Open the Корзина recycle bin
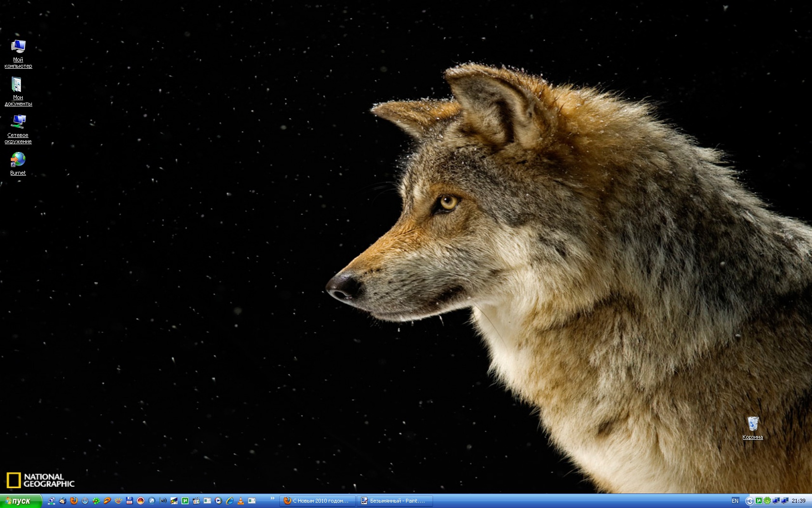812x508 pixels. pos(753,424)
